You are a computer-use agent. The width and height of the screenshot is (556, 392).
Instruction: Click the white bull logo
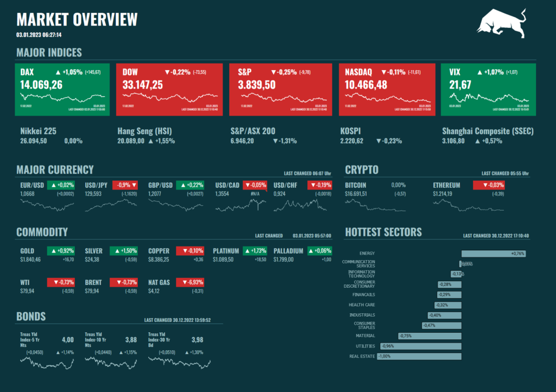[x=501, y=23]
